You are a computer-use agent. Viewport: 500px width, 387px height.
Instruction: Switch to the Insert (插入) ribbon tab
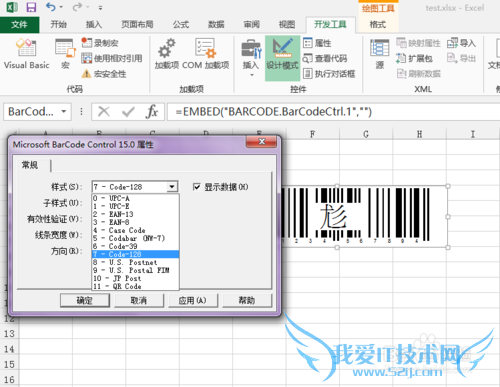point(94,25)
